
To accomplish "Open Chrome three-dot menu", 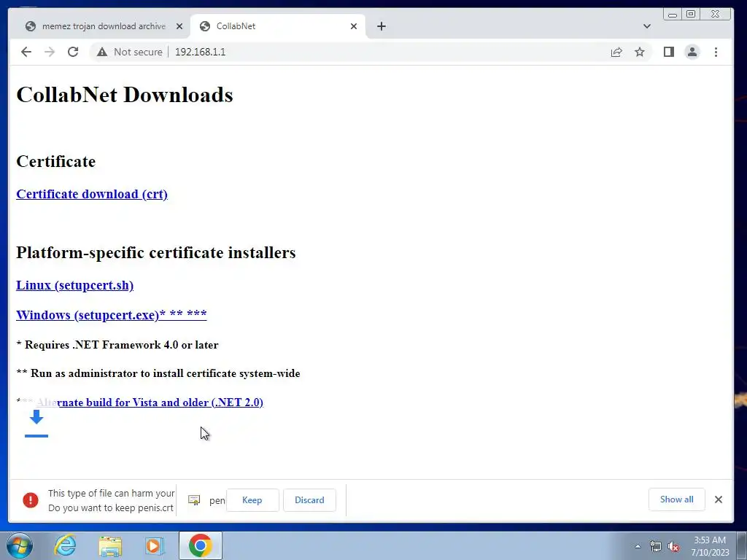I will (716, 52).
